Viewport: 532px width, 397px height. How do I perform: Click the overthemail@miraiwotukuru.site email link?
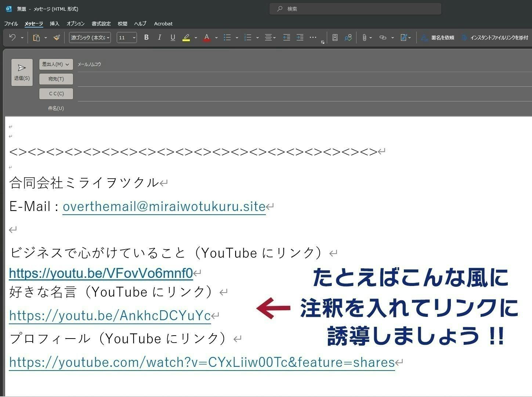point(164,207)
